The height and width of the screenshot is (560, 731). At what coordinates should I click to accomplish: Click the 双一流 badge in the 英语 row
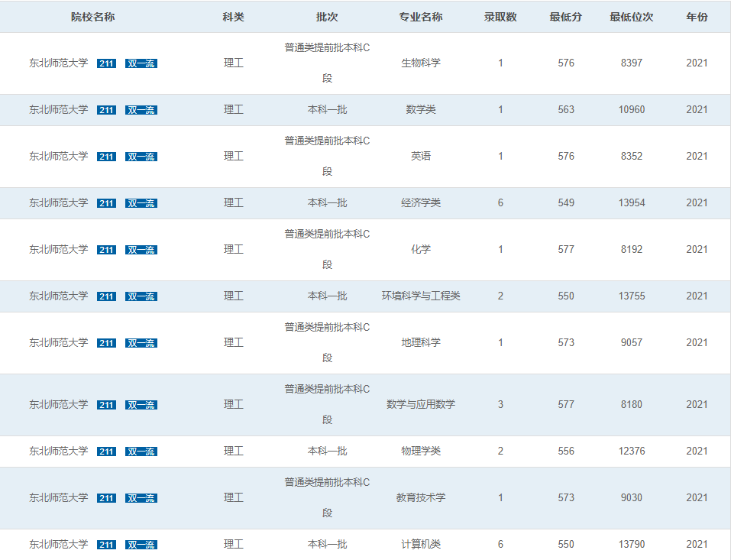141,157
